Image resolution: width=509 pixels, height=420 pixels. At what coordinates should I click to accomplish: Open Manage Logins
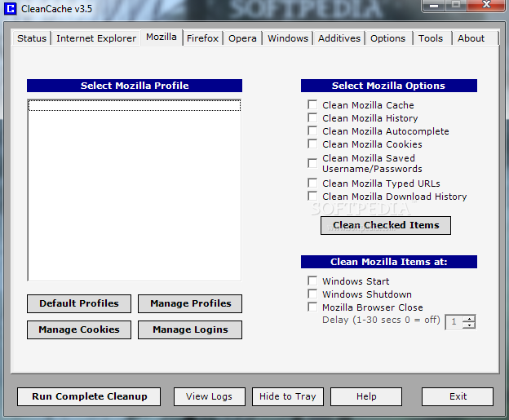pos(190,329)
